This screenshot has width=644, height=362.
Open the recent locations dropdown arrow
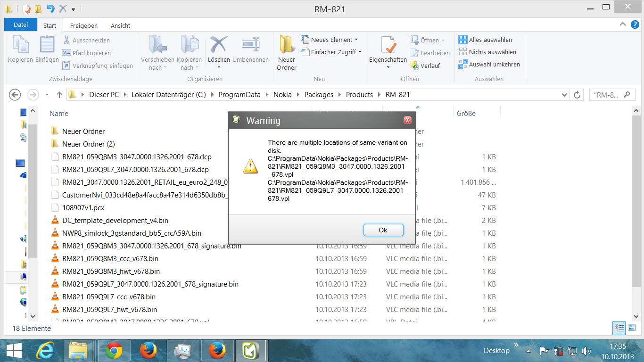coord(47,95)
